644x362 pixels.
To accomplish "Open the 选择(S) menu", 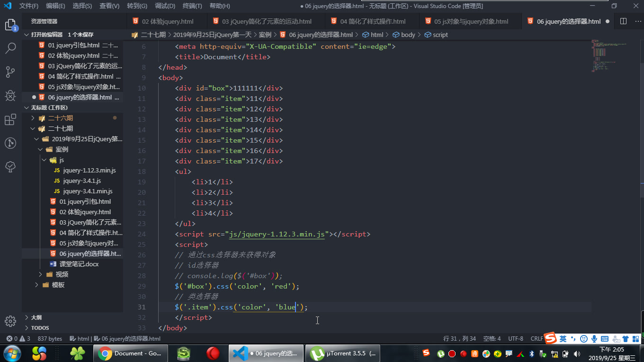I will click(x=82, y=6).
